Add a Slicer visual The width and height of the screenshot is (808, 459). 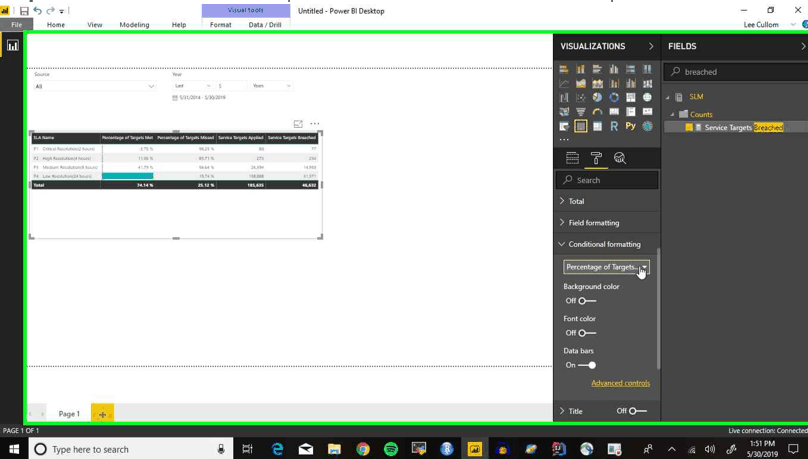[564, 126]
